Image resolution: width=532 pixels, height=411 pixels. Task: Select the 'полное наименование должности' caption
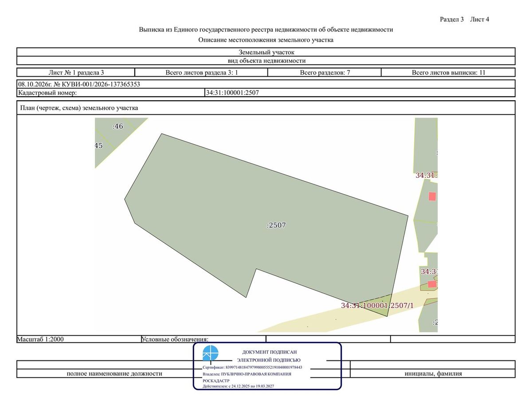point(114,374)
